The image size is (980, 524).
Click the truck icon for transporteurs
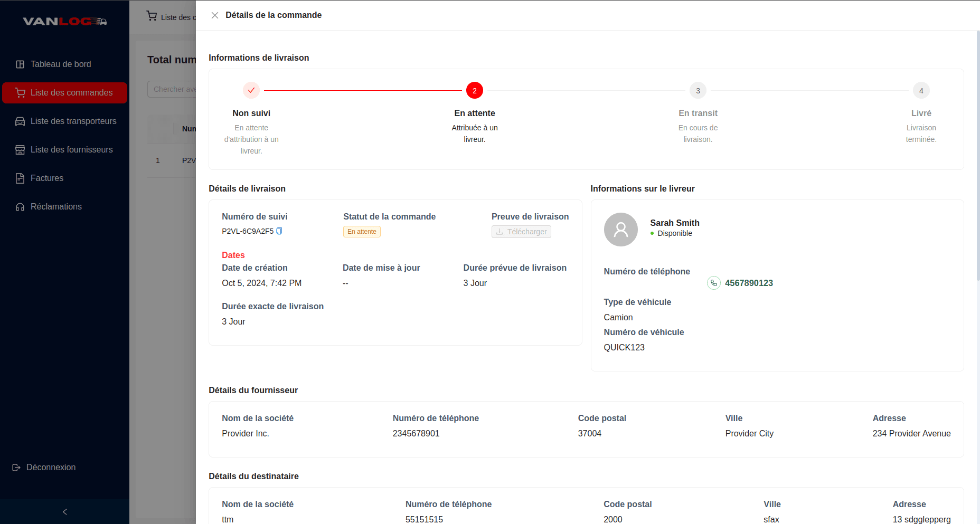(x=20, y=121)
